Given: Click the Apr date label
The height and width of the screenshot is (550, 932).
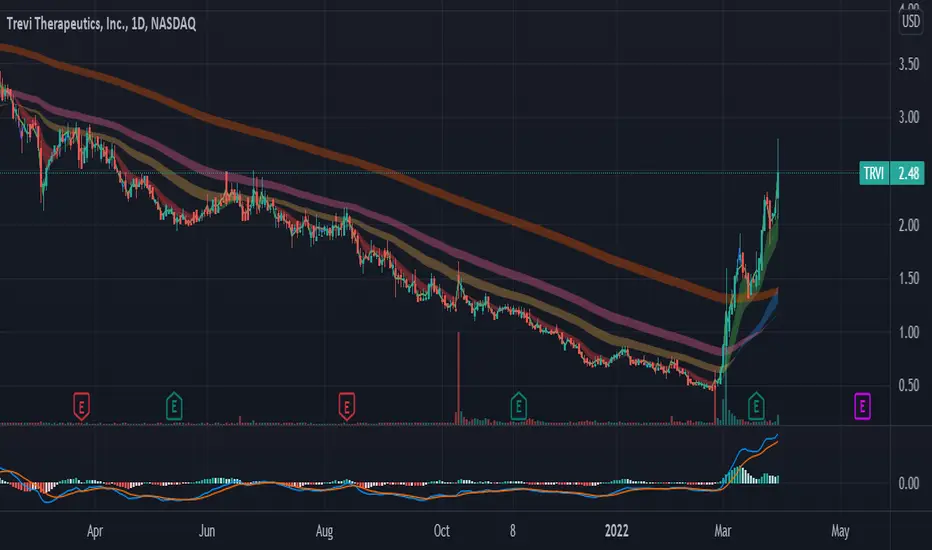Looking at the screenshot, I should tap(95, 531).
